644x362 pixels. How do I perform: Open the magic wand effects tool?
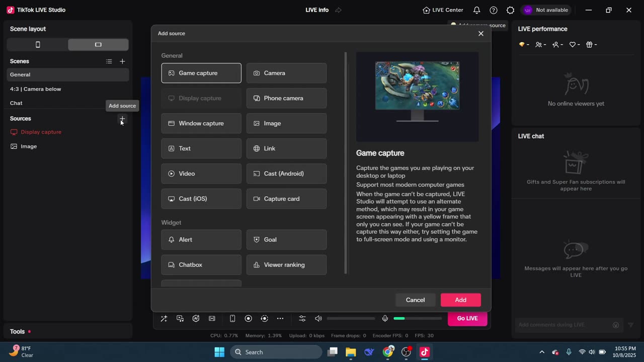click(164, 318)
